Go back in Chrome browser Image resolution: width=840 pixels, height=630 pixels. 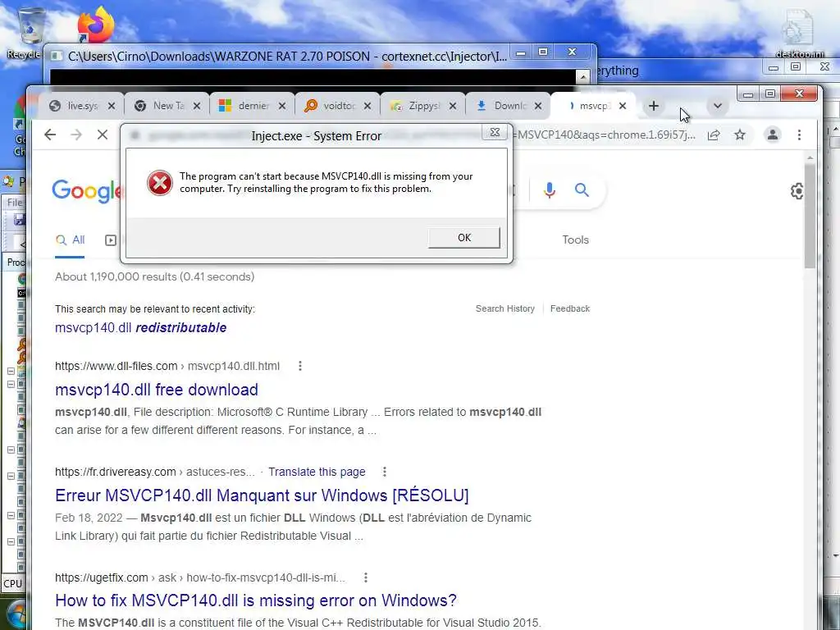point(50,135)
